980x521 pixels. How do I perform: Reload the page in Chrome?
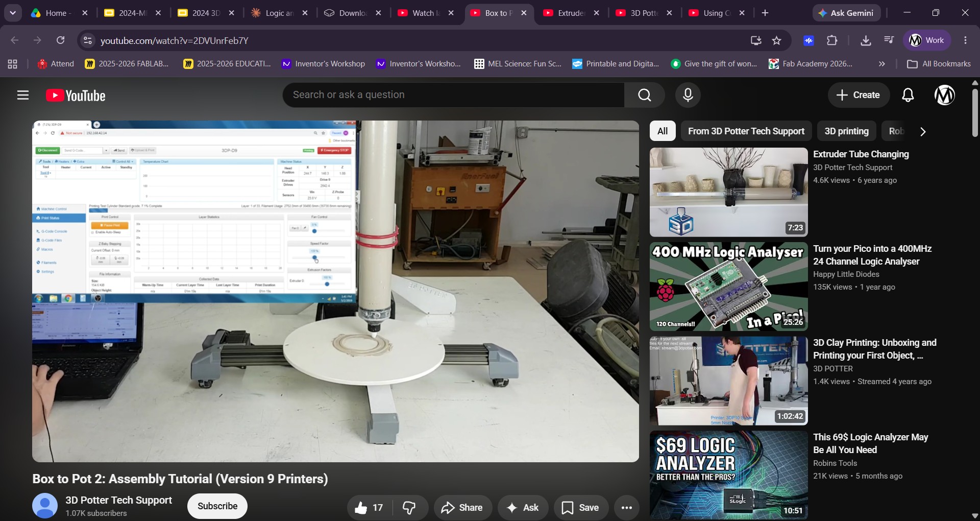[x=61, y=40]
